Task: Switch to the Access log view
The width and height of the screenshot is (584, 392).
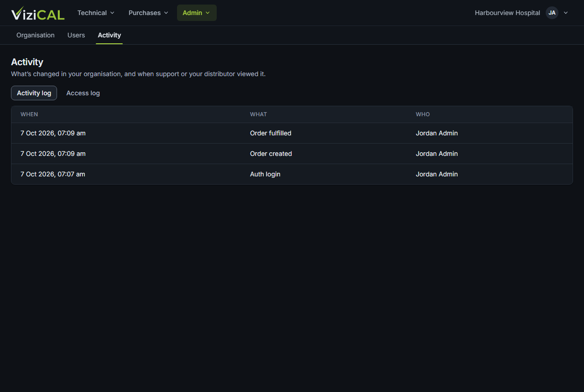Action: coord(83,93)
